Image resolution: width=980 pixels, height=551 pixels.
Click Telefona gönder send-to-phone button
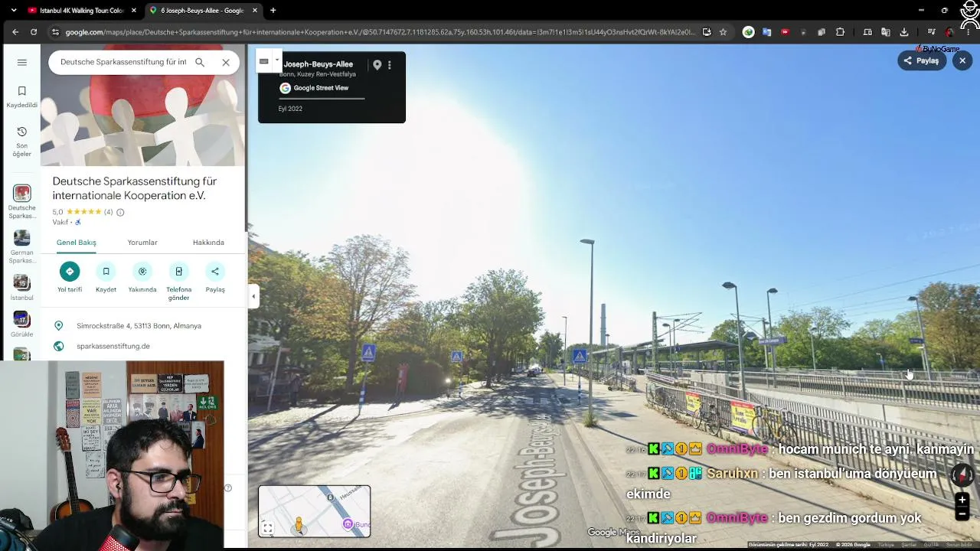(178, 281)
